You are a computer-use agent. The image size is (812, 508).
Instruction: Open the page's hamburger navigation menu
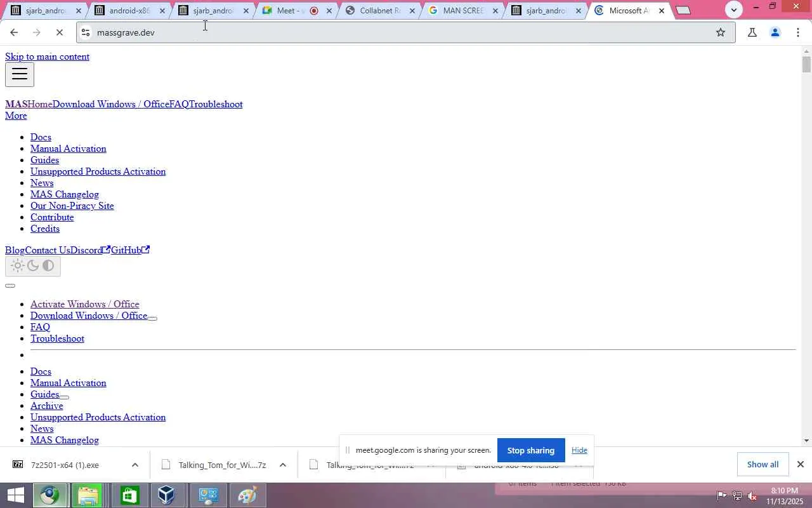pyautogui.click(x=20, y=74)
